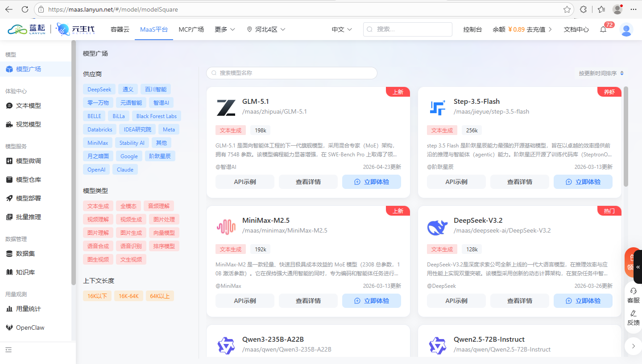Open 知识库 in the sidebar
Screen dimensions: 642x364
pyautogui.click(x=36, y=272)
